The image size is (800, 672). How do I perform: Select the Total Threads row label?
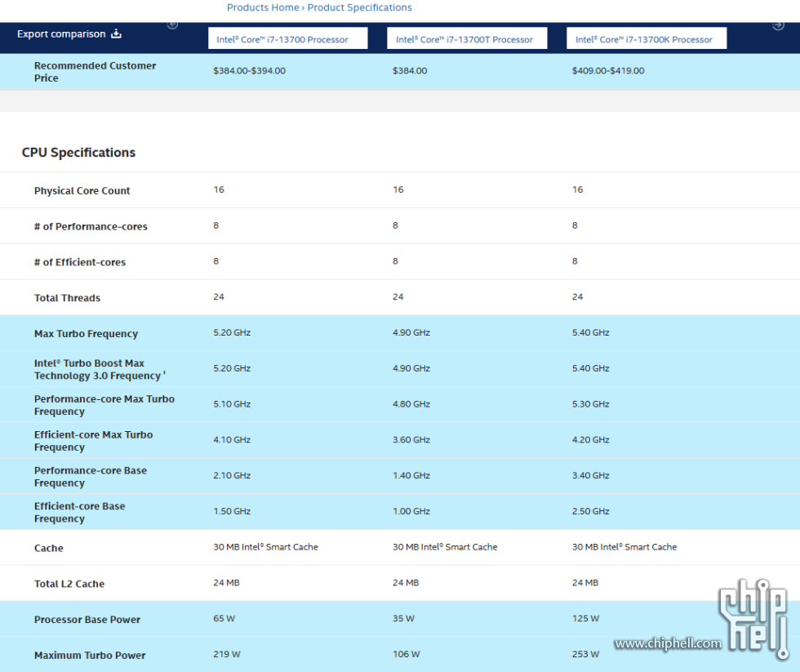pyautogui.click(x=67, y=298)
